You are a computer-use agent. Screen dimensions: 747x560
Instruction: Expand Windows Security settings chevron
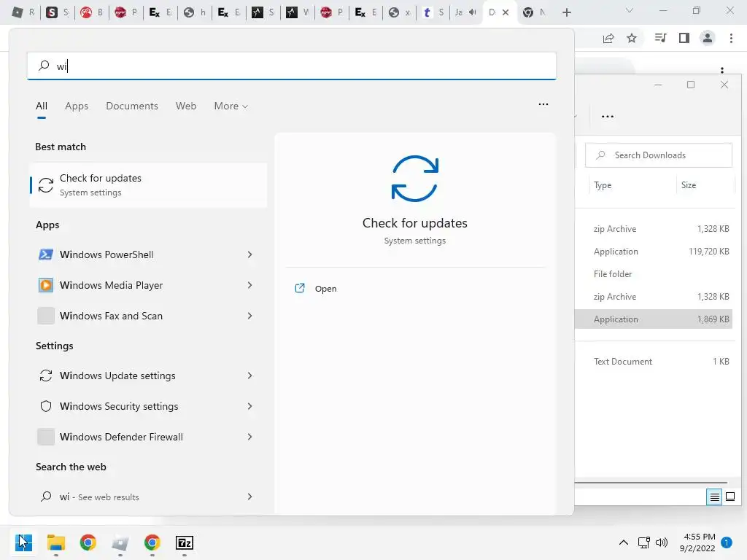pyautogui.click(x=249, y=406)
